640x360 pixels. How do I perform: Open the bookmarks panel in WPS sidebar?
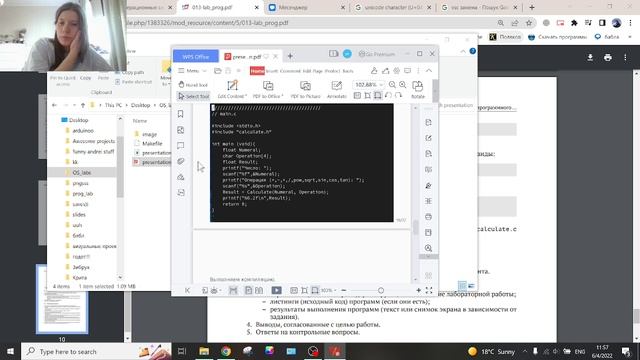tap(181, 114)
